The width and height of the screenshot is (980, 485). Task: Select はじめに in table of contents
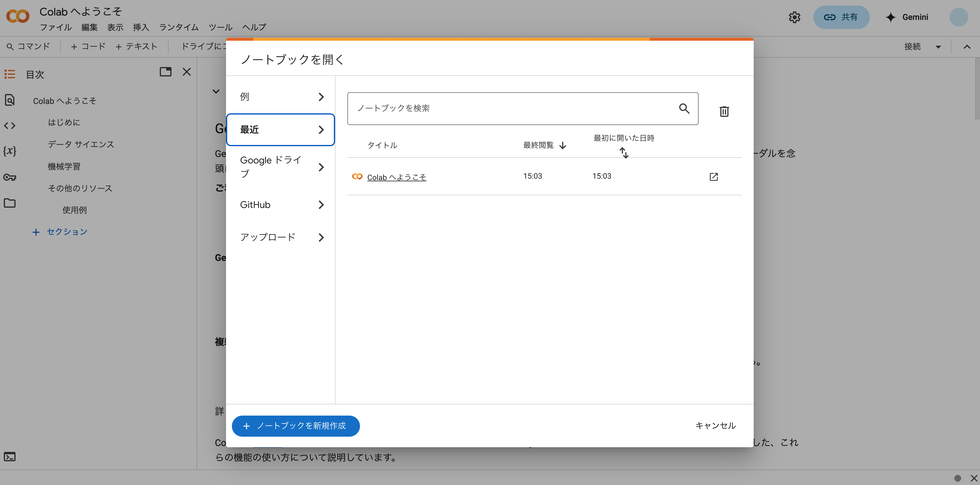coord(64,122)
